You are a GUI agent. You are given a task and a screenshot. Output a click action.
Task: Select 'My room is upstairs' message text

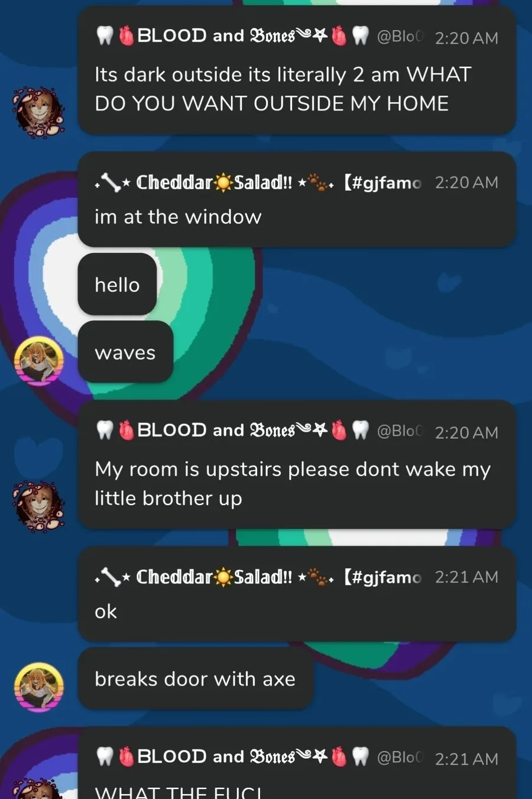coord(293,483)
